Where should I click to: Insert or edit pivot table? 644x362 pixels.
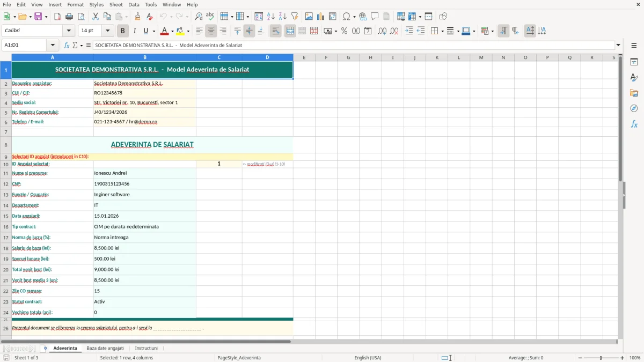coord(333,17)
